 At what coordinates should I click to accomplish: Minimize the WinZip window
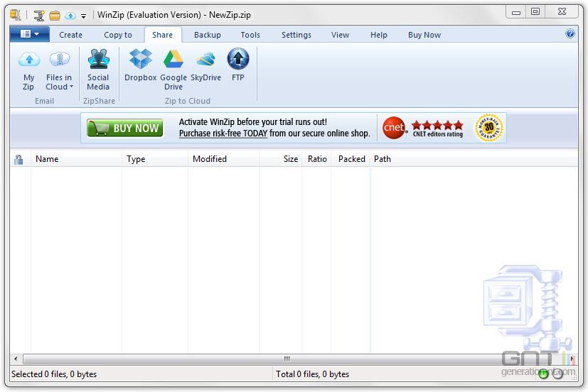[516, 12]
